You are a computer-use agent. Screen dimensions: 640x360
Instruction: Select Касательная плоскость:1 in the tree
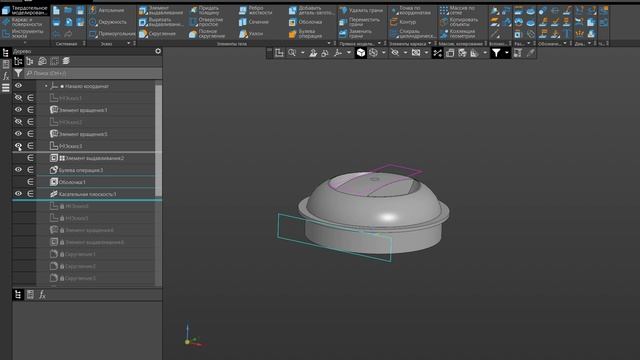88,194
